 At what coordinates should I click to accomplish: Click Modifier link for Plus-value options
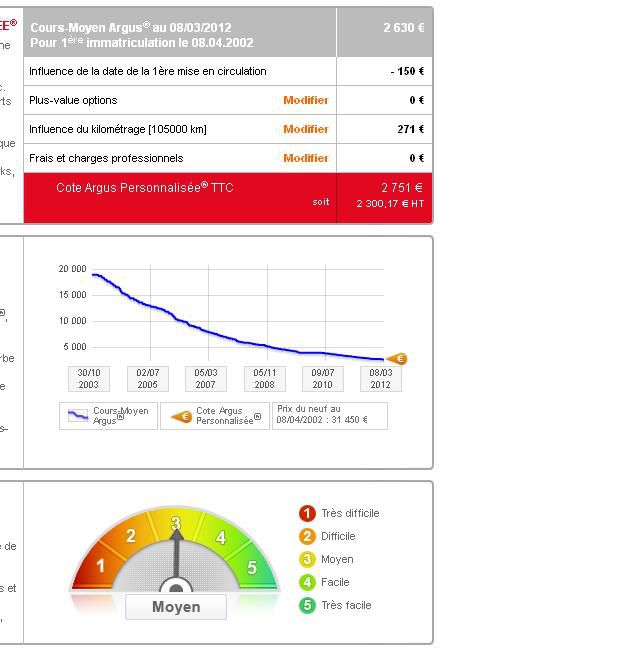pyautogui.click(x=305, y=100)
